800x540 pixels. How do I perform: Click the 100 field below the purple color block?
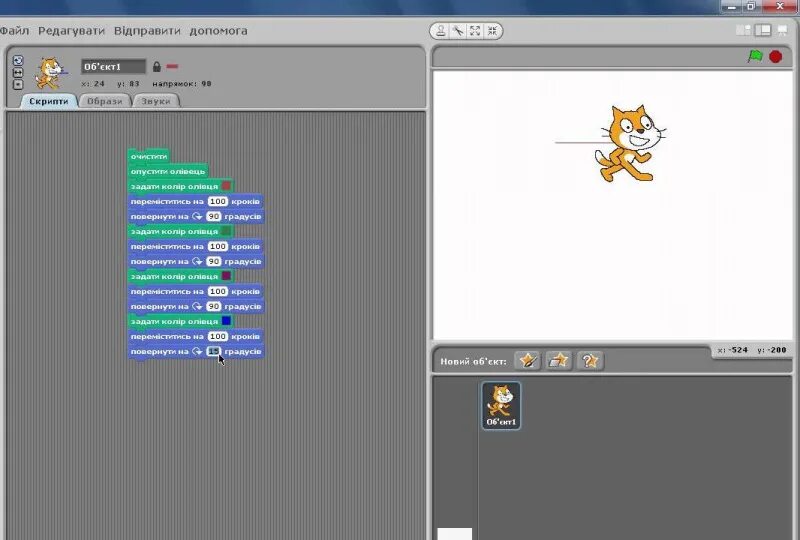pos(218,291)
